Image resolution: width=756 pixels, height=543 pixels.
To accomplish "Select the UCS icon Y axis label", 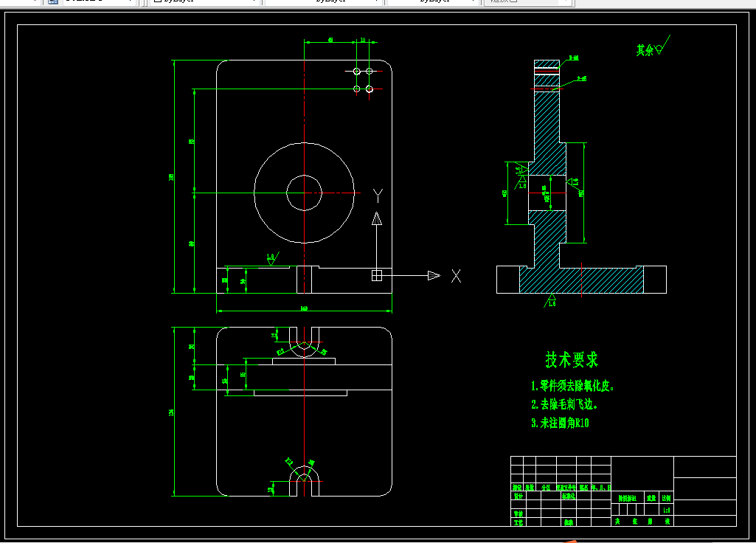I will [378, 196].
